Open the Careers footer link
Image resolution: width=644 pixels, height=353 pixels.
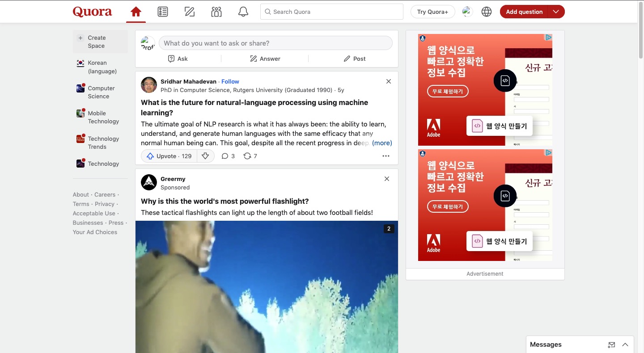pos(105,194)
